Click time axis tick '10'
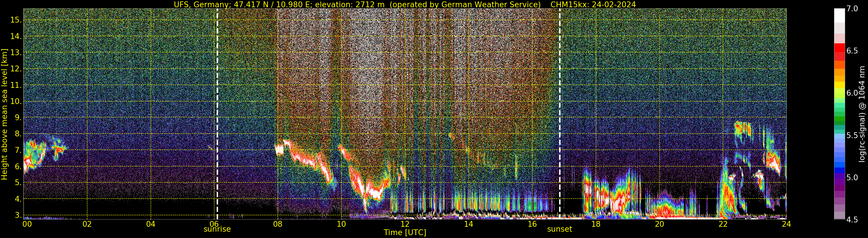868x238 pixels. [341, 224]
